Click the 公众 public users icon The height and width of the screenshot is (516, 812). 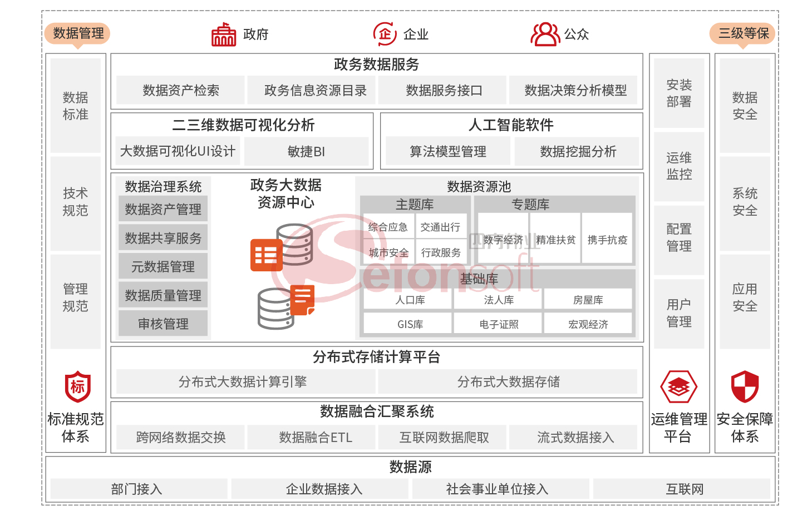[545, 34]
